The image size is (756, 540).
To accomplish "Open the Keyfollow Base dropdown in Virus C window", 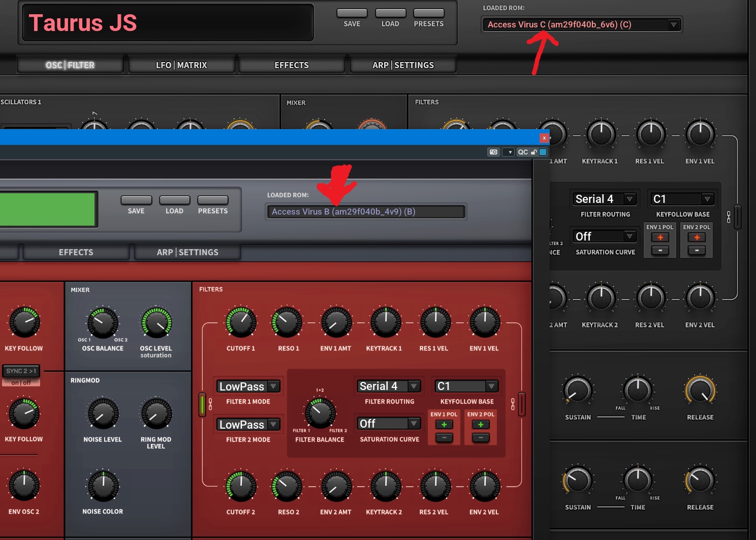I will pyautogui.click(x=683, y=199).
